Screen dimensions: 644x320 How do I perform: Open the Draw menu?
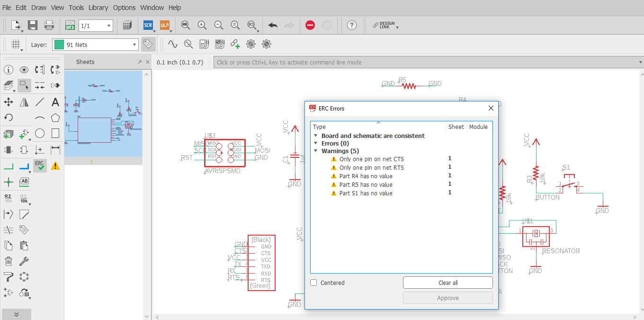39,8
